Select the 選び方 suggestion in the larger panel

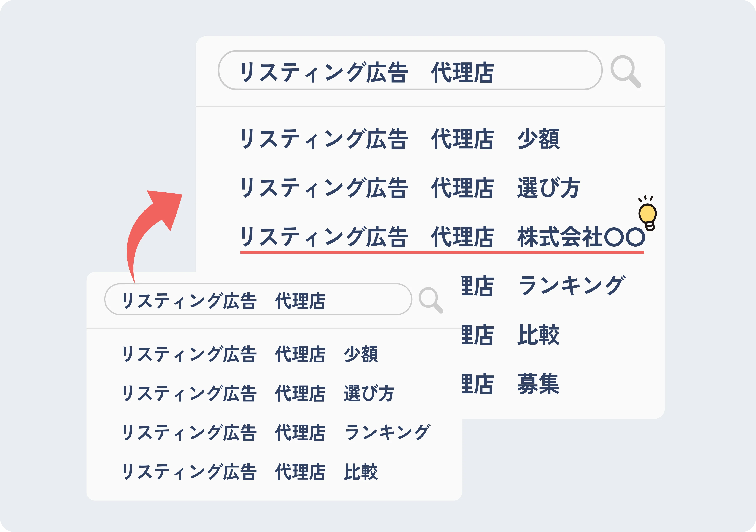click(410, 188)
